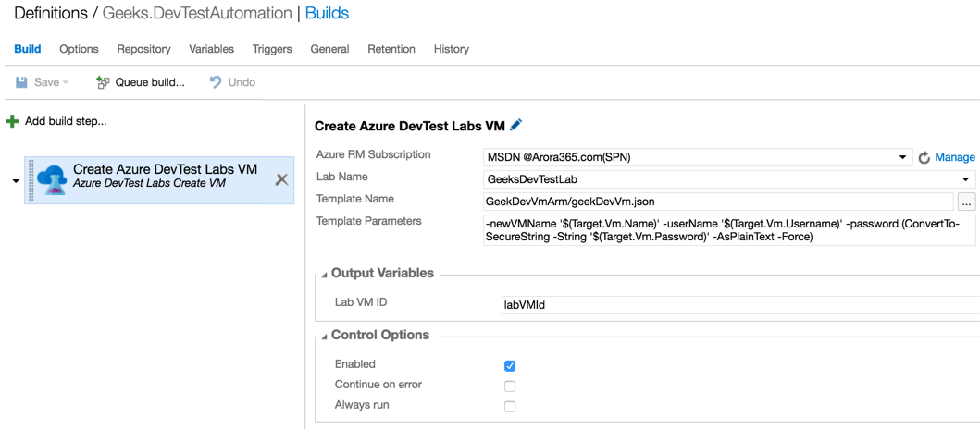Remove the Create Azure DevTest Labs VM step
This screenshot has height=429, width=980.
(281, 179)
